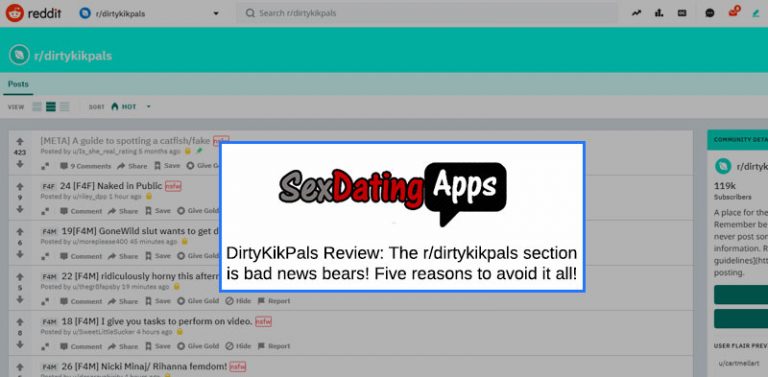This screenshot has width=768, height=377.
Task: Downvote the post by u/thegr8fapsby
Action: coord(20,299)
